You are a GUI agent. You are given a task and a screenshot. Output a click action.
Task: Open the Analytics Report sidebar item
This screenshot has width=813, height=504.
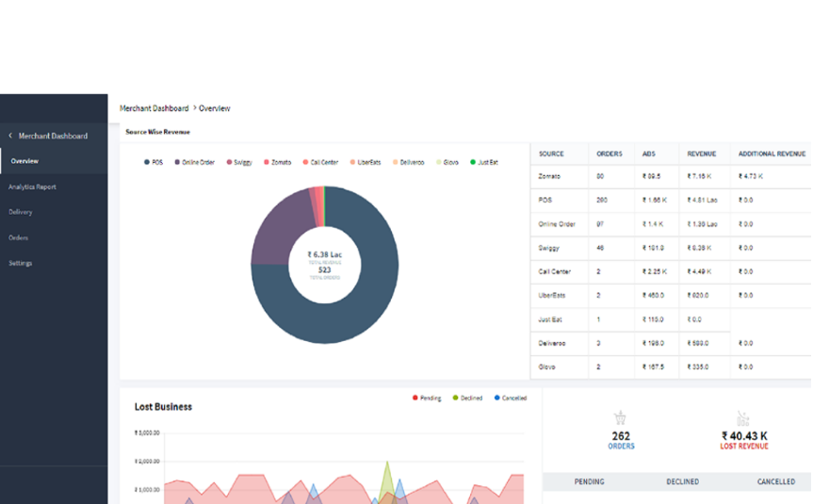pos(32,187)
